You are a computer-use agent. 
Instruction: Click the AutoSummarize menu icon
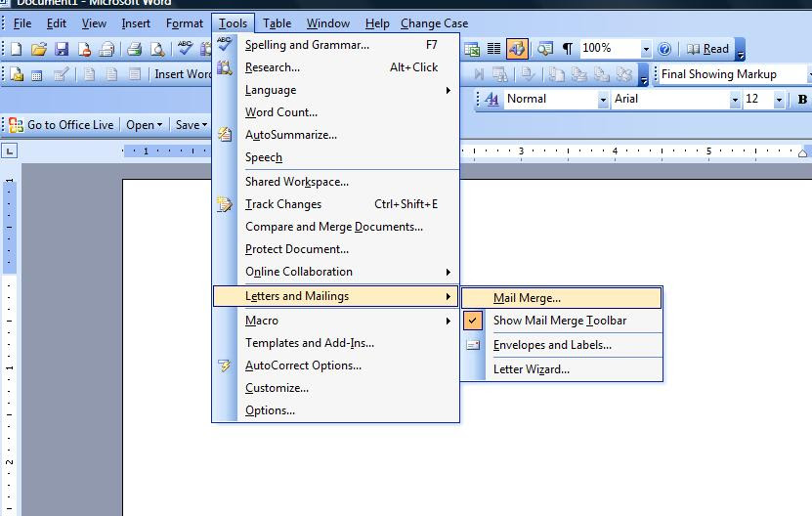click(224, 135)
